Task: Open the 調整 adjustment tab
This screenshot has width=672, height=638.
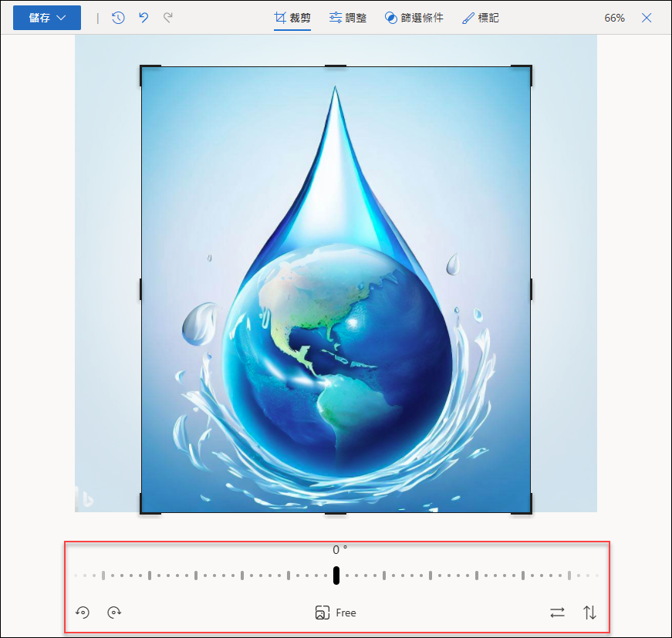Action: click(x=347, y=18)
